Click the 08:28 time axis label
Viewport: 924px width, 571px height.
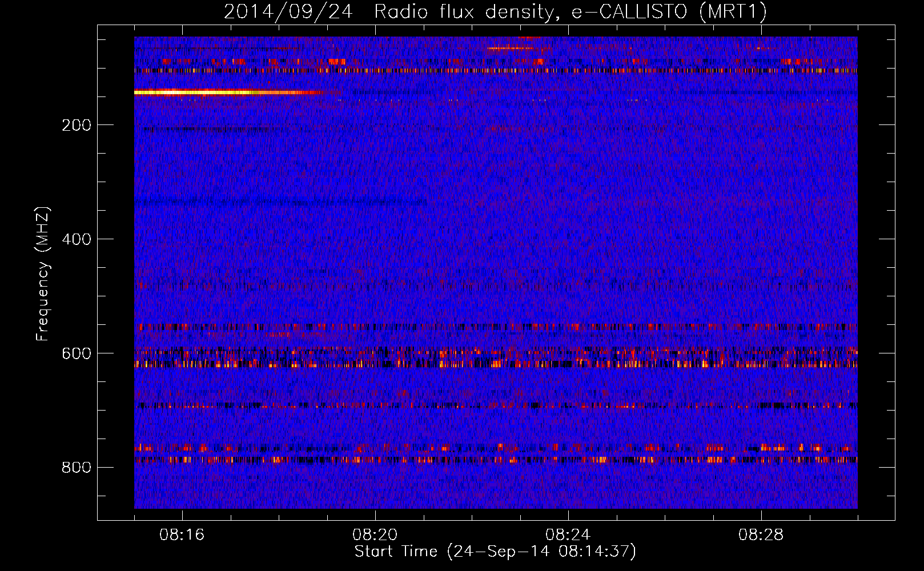coord(761,535)
